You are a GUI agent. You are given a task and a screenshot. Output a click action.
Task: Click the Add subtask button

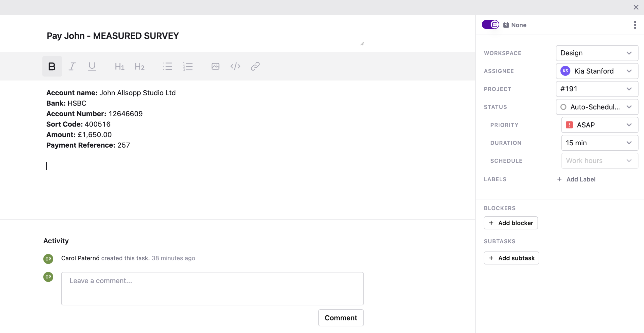[511, 258]
